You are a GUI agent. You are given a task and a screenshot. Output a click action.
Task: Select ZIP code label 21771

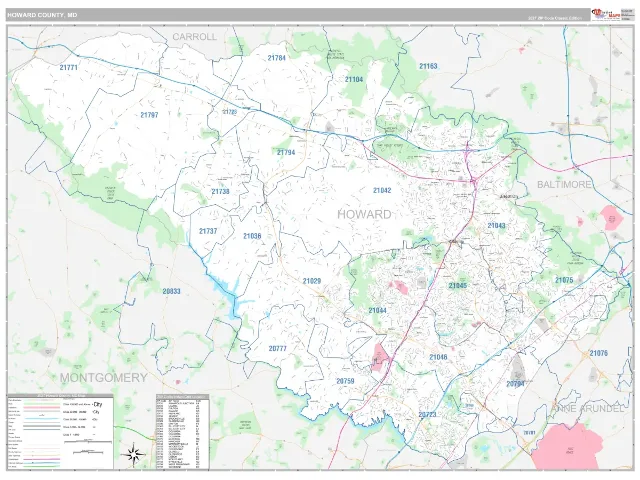[69, 67]
